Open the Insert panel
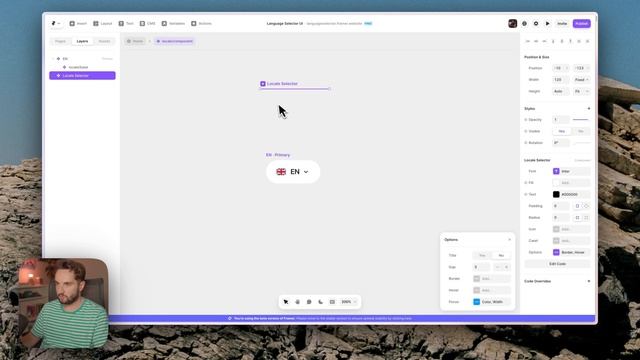 click(78, 24)
